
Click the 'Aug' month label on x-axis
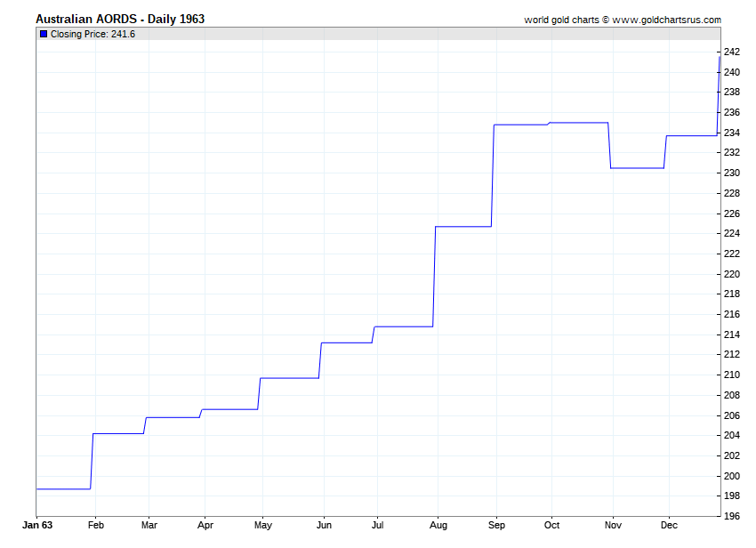(437, 526)
